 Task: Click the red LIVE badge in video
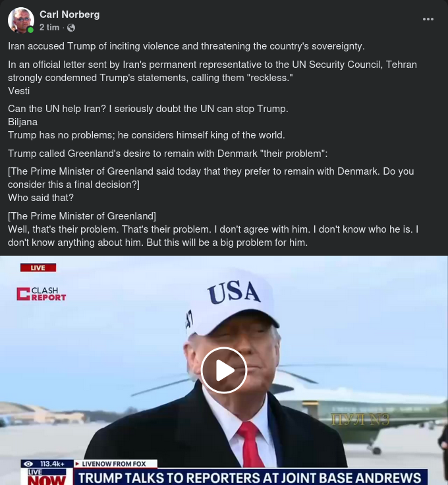(38, 268)
